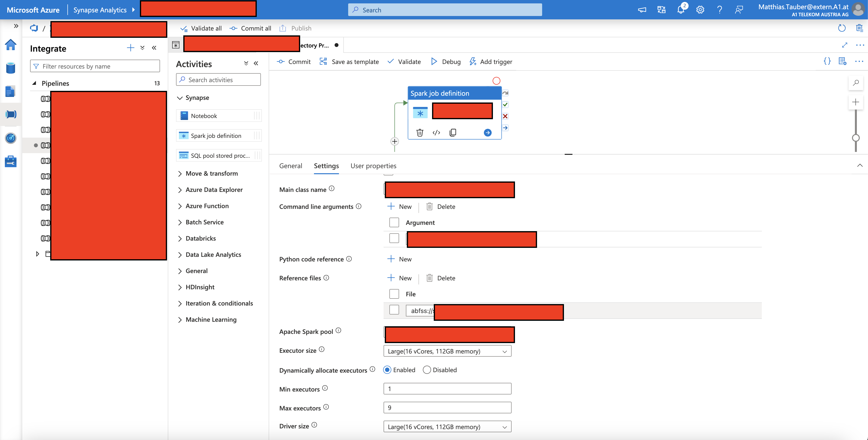Click the canvas search magnifier icon
The width and height of the screenshot is (868, 440).
[856, 83]
